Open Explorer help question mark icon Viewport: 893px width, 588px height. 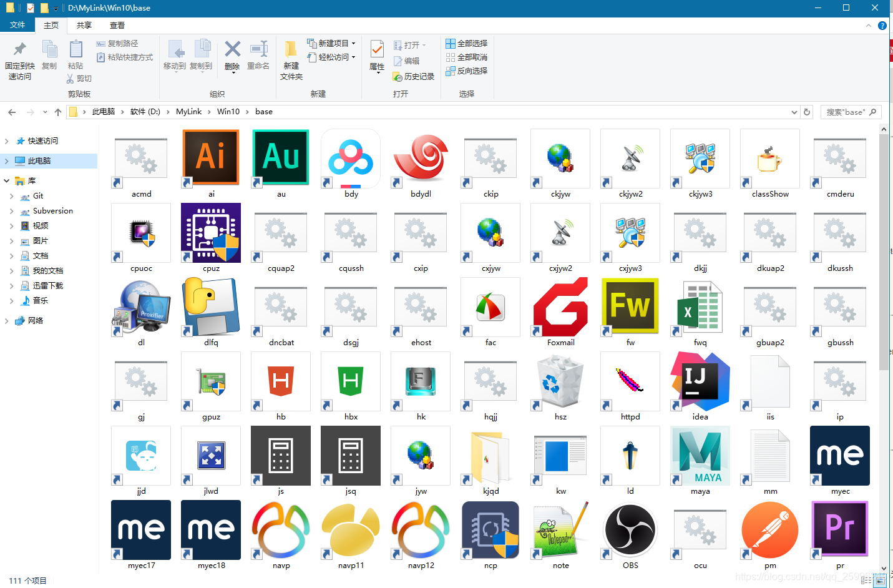point(882,26)
